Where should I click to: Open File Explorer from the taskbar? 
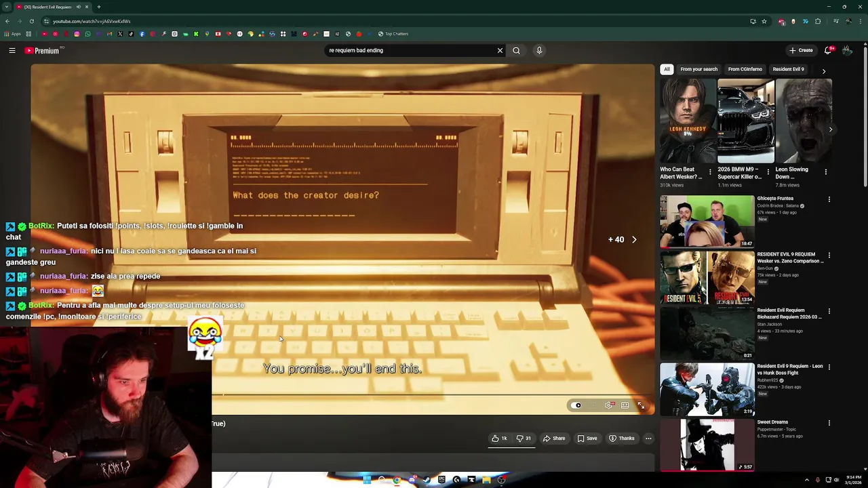point(486,480)
